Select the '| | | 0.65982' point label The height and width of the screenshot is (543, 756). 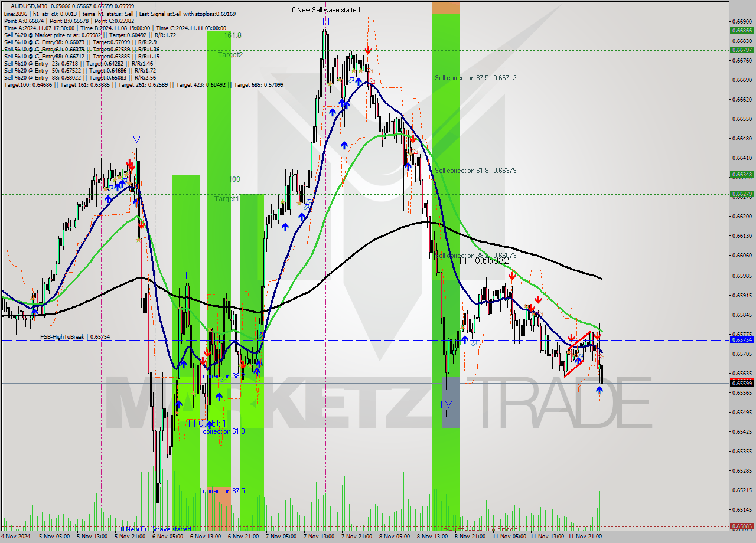[485, 260]
